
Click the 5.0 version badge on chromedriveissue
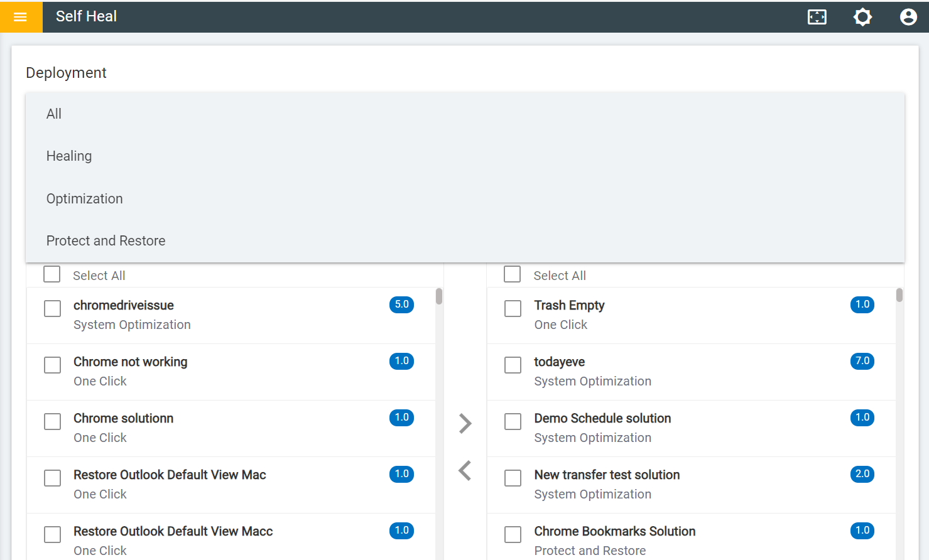coord(401,304)
